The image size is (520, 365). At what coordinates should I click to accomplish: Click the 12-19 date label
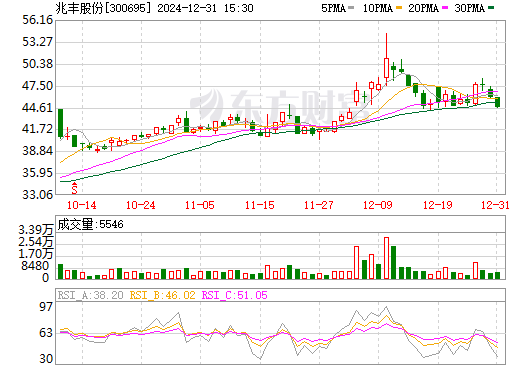438,205
